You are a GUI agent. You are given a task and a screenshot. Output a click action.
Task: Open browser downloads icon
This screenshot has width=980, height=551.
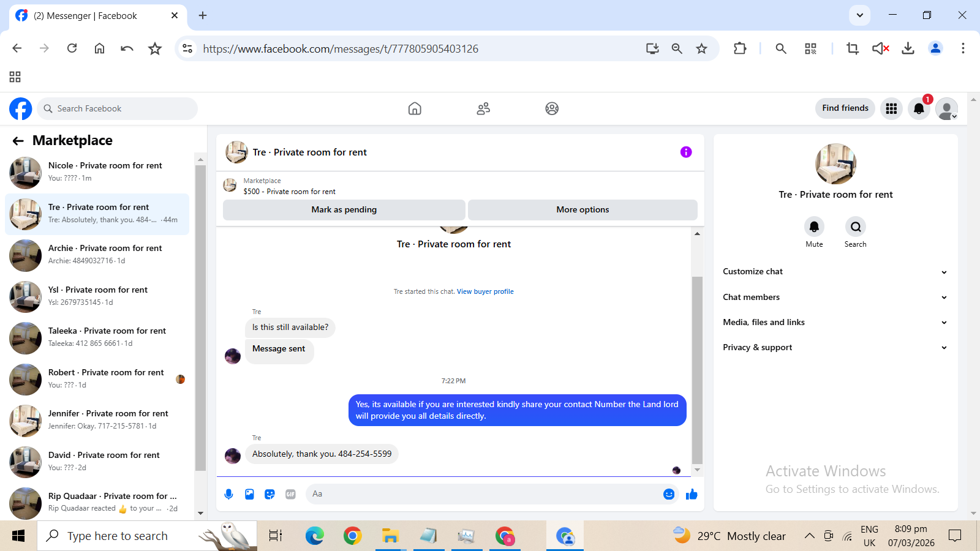[x=908, y=48]
